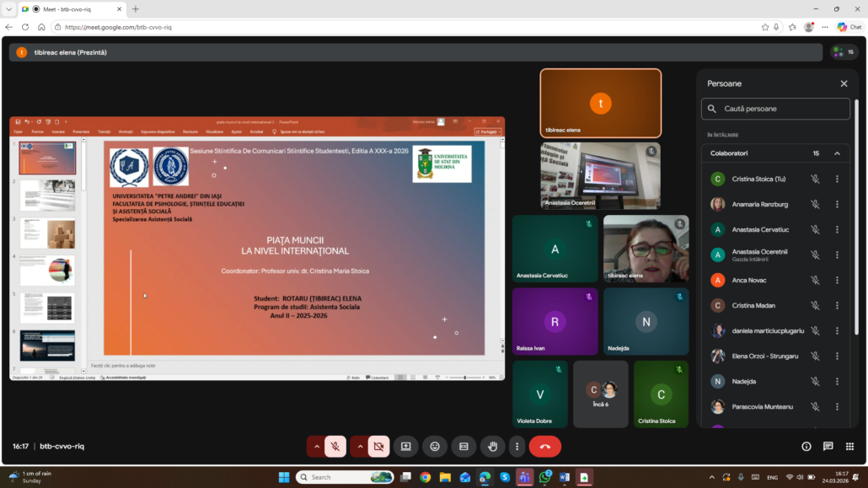Screen dimensions: 868x488
Task: Click the browser address bar URL
Action: [119, 27]
